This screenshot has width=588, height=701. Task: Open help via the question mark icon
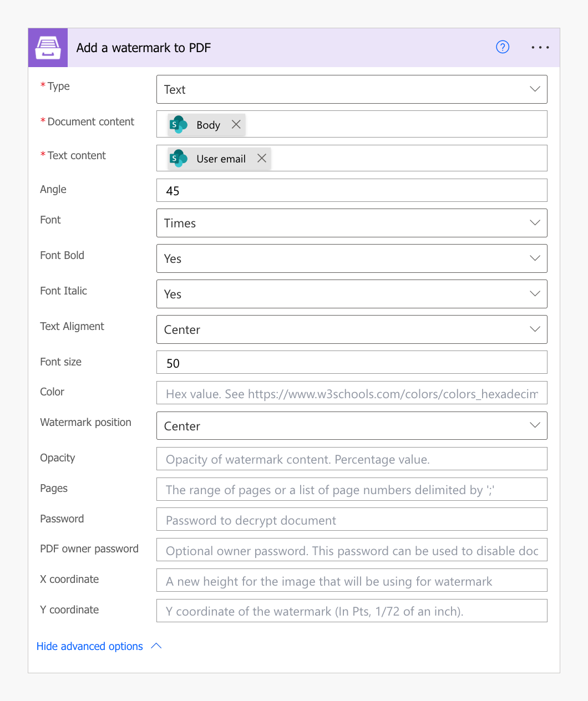[x=503, y=47]
